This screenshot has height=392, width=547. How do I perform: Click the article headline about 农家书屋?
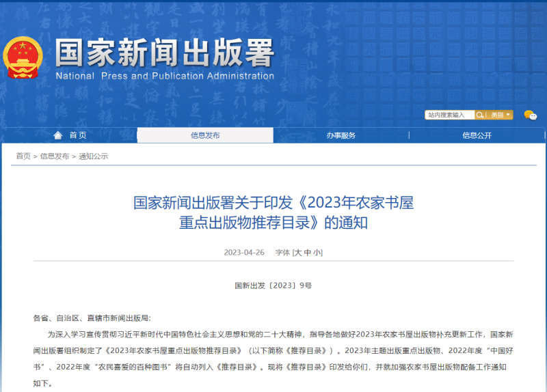pyautogui.click(x=273, y=212)
